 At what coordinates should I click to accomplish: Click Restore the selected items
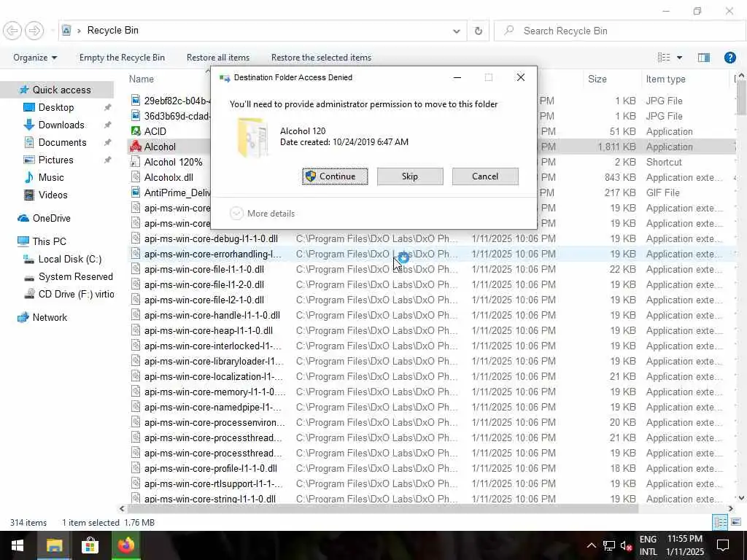(321, 58)
